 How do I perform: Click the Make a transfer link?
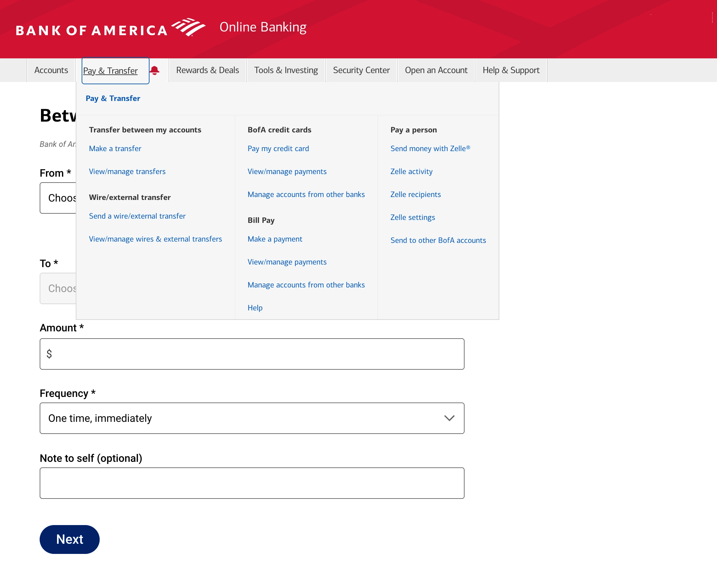[x=115, y=149]
